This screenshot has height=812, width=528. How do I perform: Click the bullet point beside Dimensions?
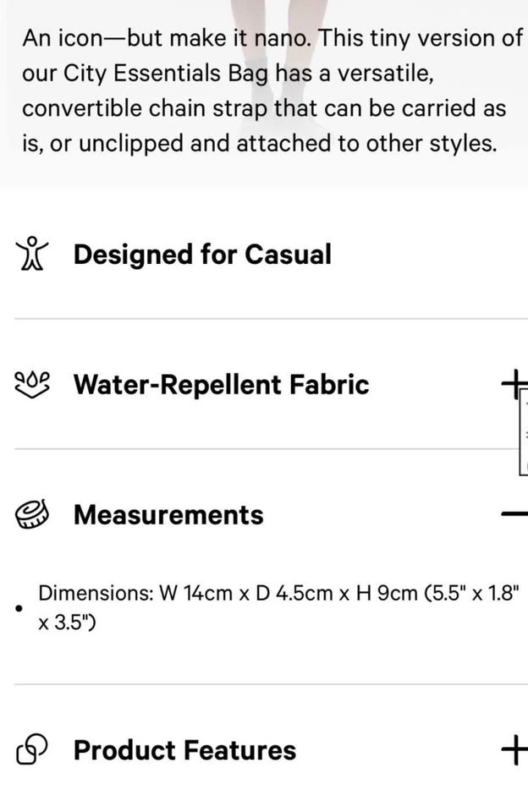point(19,607)
